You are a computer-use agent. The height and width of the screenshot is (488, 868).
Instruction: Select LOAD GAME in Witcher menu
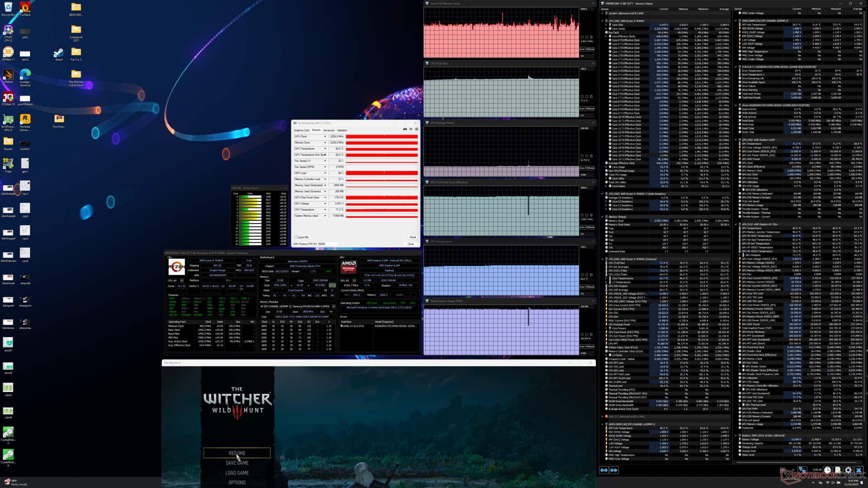click(237, 473)
